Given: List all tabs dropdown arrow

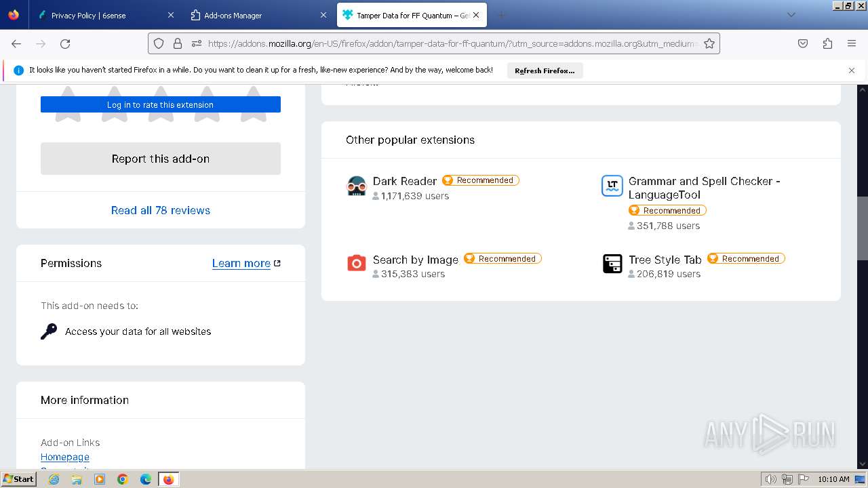Looking at the screenshot, I should click(791, 15).
